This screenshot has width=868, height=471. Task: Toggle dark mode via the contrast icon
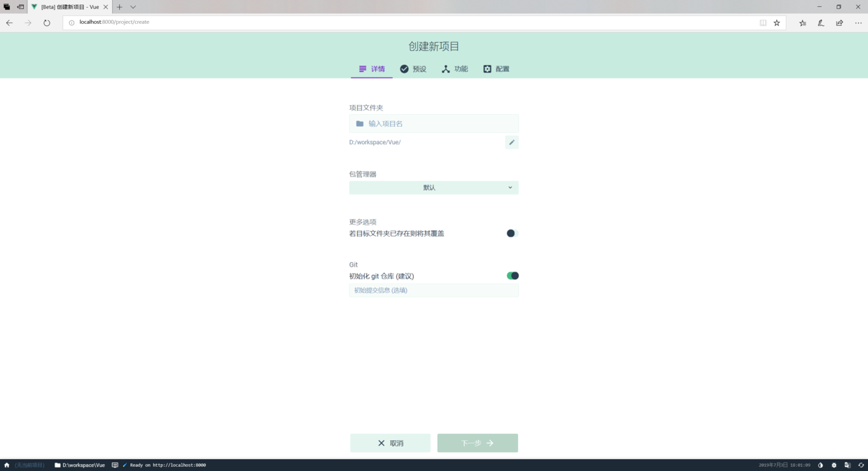click(820, 465)
